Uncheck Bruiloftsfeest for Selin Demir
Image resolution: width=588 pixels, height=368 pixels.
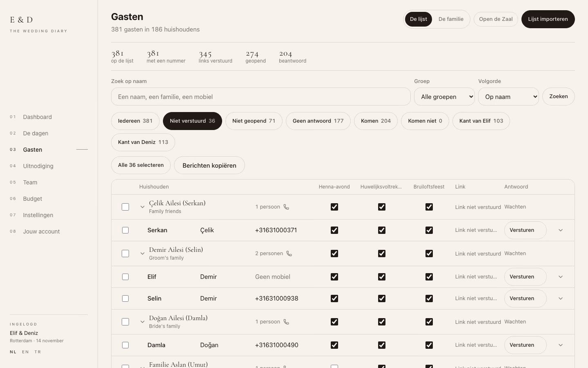pyautogui.click(x=429, y=298)
